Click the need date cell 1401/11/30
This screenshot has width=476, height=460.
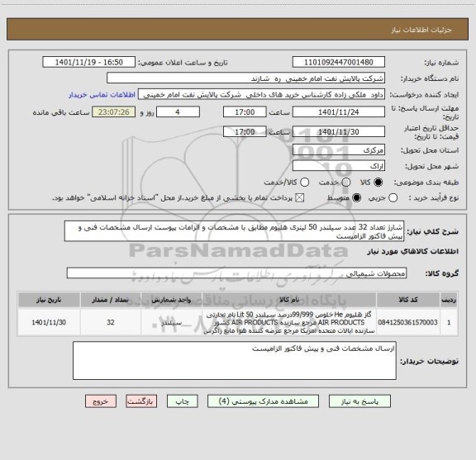point(49,322)
